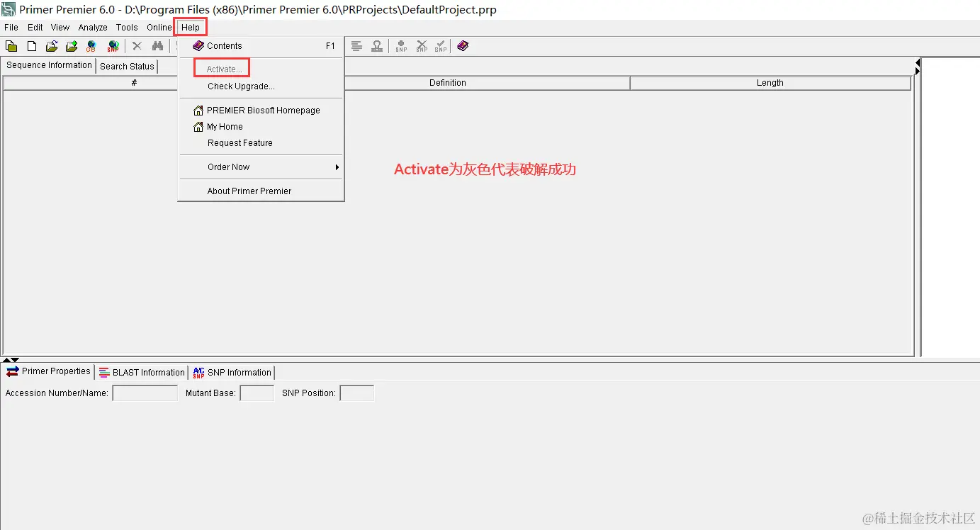Click the Primer Properties arrows icon

point(12,371)
